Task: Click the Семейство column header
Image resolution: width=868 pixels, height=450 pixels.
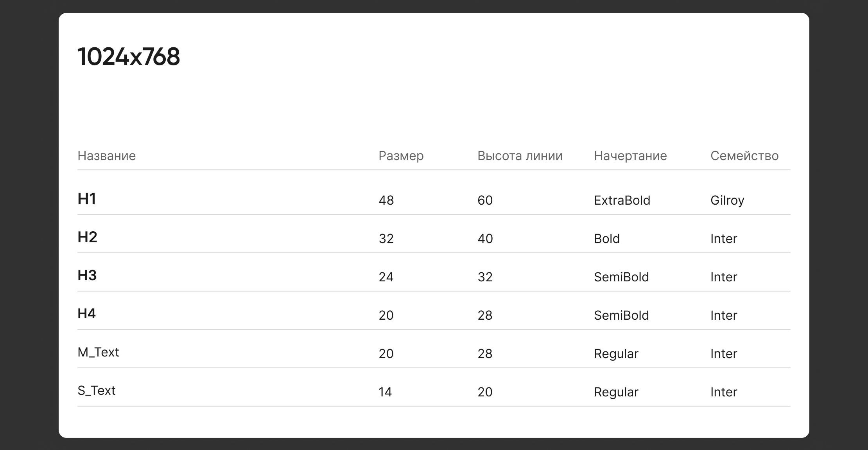Action: click(744, 156)
